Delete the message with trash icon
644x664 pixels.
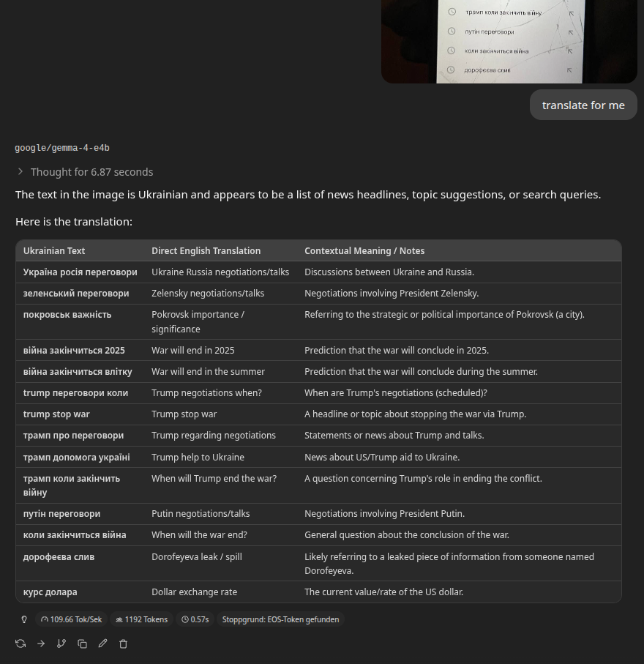(x=123, y=644)
